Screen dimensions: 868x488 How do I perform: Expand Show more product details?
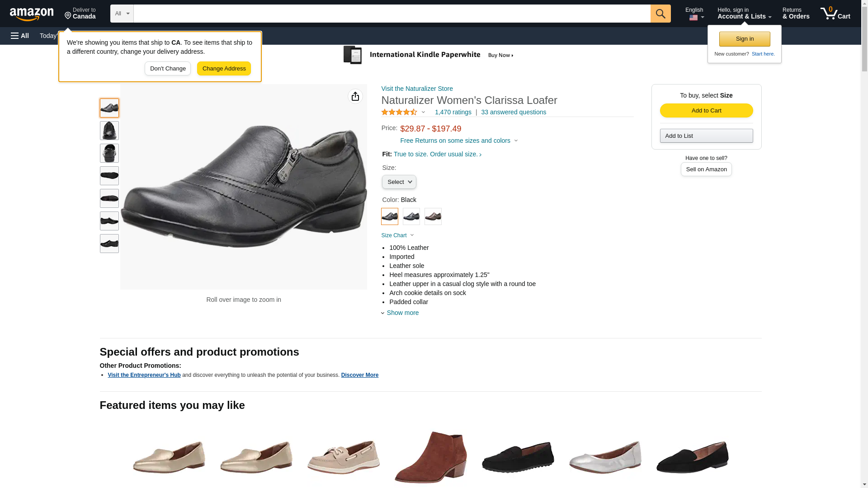[402, 313]
